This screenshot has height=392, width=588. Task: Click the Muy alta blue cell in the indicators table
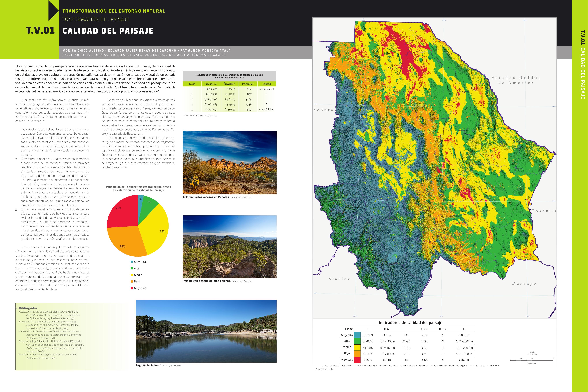tap(357, 335)
